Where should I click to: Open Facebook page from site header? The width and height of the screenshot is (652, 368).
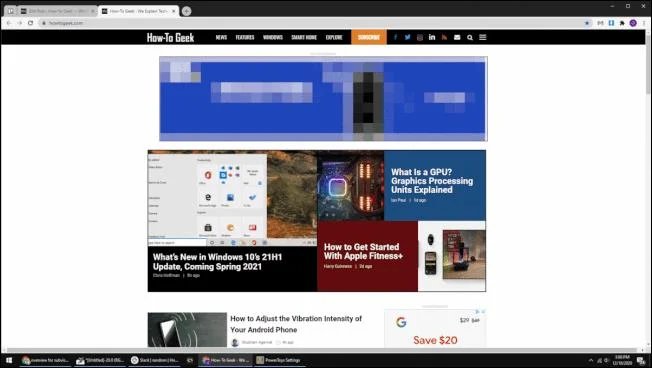click(395, 37)
